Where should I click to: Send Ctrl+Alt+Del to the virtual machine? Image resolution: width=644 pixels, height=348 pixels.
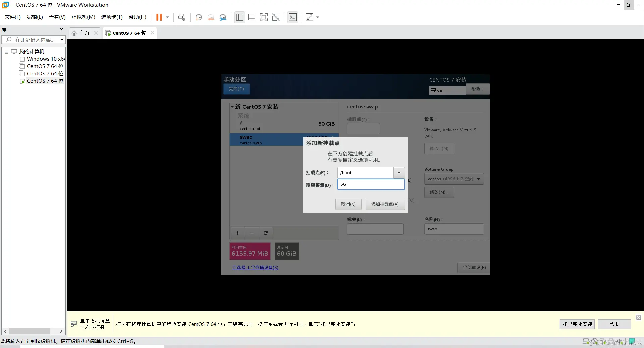[x=182, y=17]
